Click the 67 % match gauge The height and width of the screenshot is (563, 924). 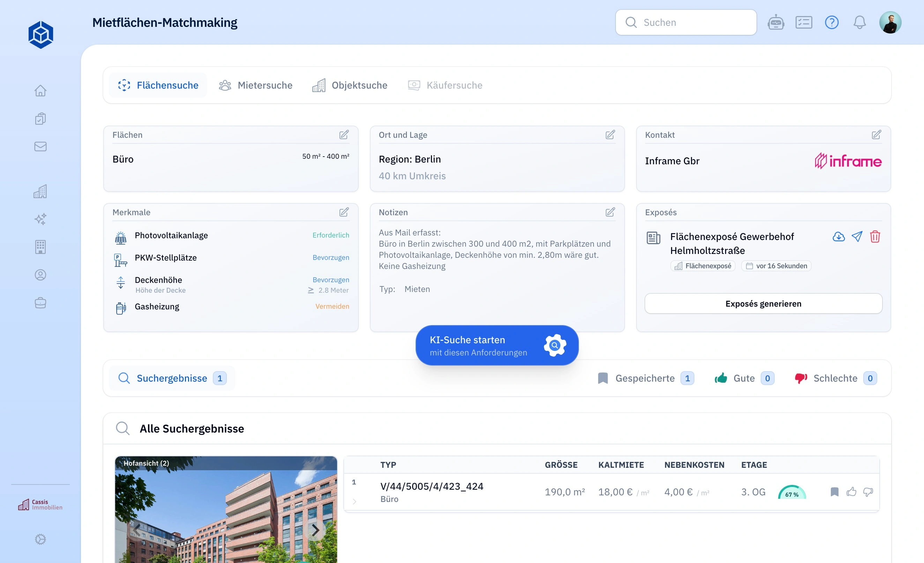click(x=792, y=492)
